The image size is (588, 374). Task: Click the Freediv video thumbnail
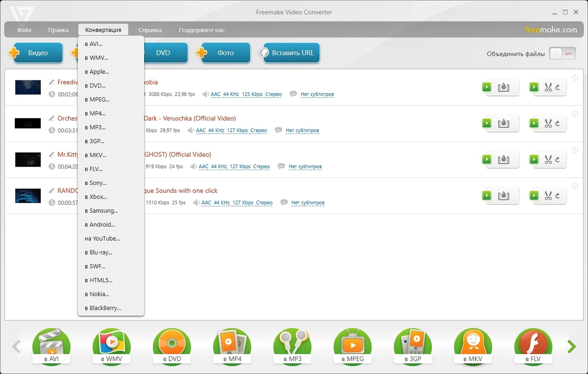click(27, 87)
